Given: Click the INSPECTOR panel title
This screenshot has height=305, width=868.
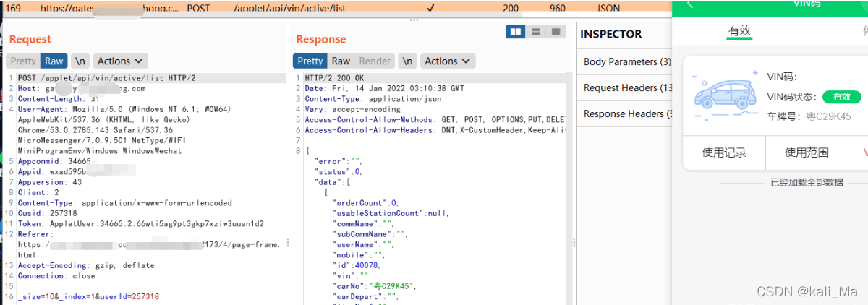Looking at the screenshot, I should pyautogui.click(x=611, y=34).
